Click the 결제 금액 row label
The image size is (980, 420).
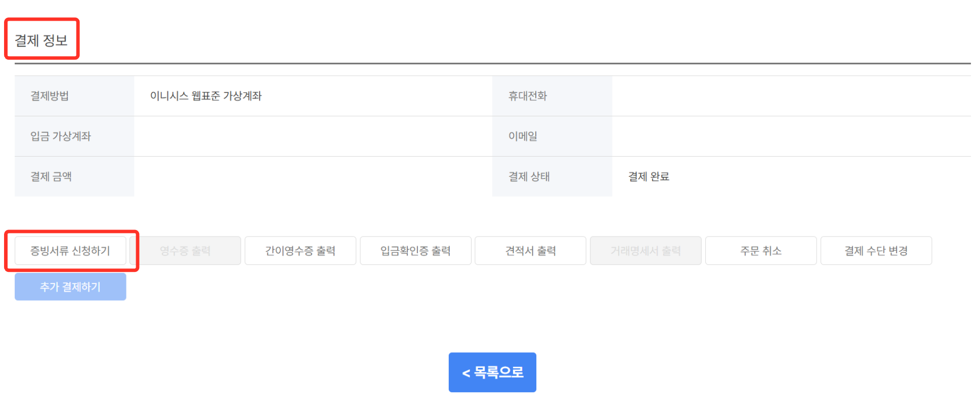click(x=51, y=176)
